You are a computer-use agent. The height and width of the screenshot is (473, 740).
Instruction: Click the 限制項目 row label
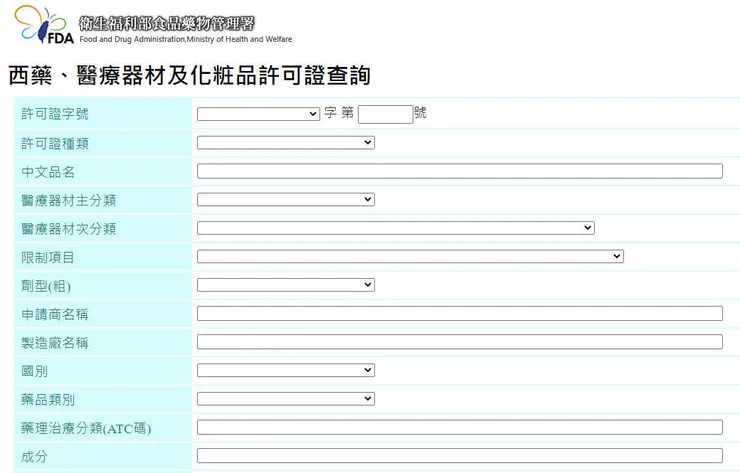[x=48, y=258]
